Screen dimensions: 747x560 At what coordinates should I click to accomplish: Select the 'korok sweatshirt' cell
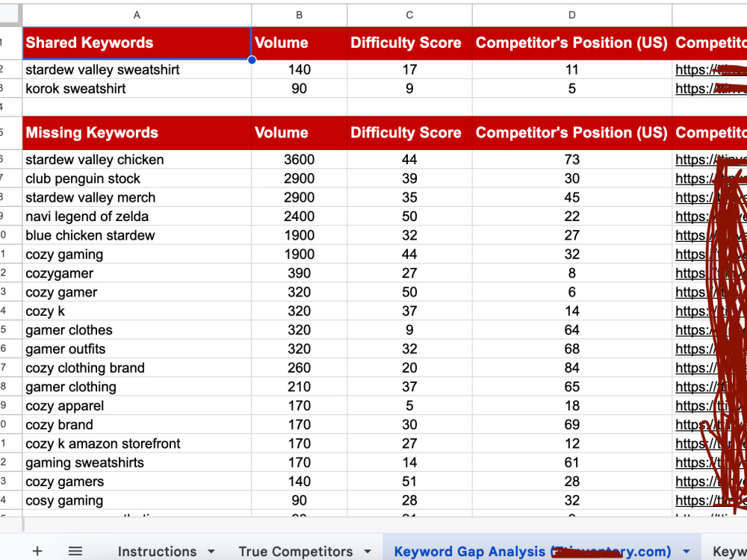click(137, 89)
